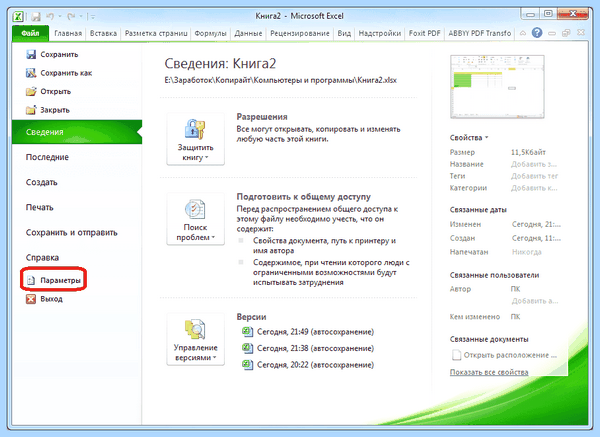Click the Закрыть folder icon
600x437 pixels.
pos(31,110)
